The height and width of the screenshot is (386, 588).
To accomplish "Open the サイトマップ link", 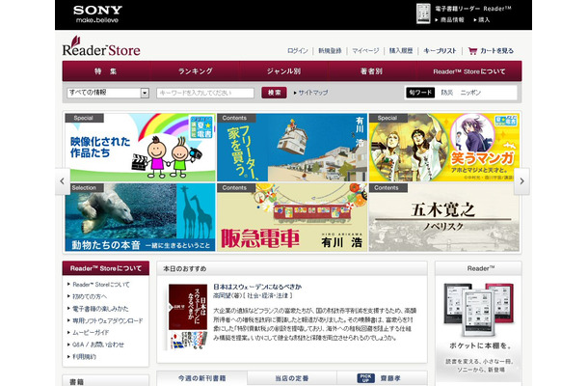I will 311,93.
